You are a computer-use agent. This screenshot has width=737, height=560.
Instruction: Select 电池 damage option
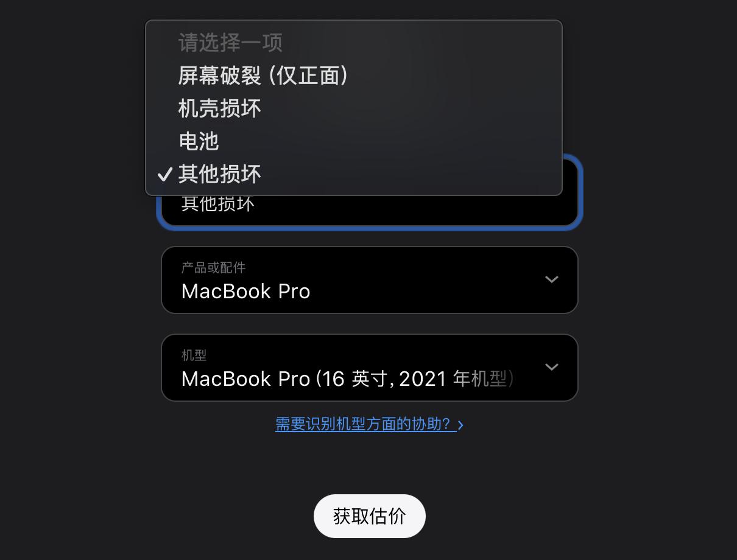click(x=353, y=141)
